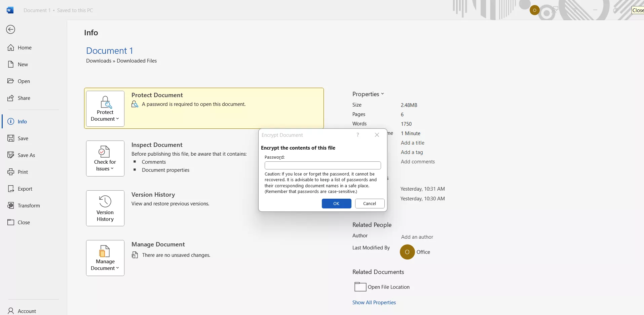Click the back arrow icon
Viewport: 644px width, 315px height.
point(11,30)
